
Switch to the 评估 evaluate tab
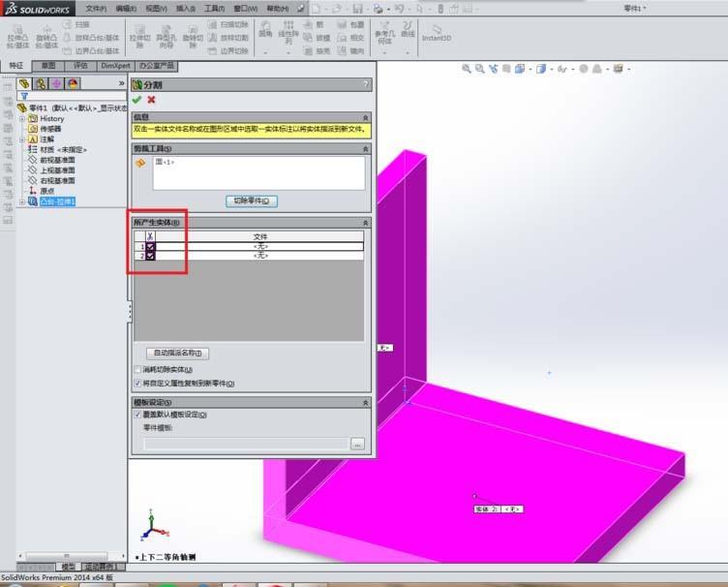click(80, 66)
